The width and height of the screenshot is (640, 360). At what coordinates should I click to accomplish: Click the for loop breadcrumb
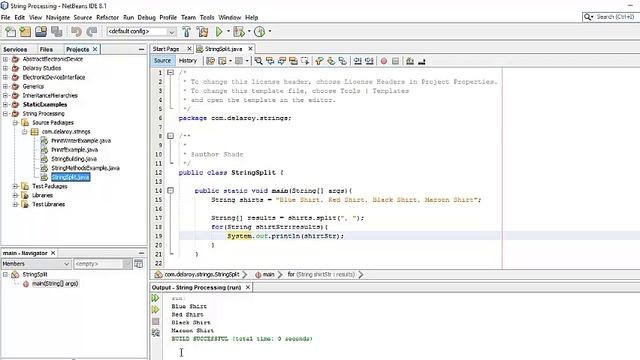coord(321,275)
